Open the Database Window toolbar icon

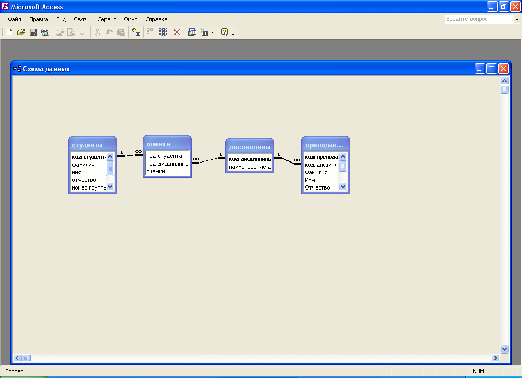192,32
